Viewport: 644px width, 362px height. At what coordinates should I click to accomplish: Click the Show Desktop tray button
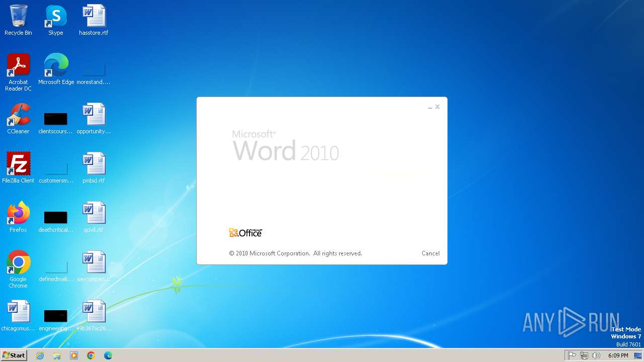click(638, 355)
